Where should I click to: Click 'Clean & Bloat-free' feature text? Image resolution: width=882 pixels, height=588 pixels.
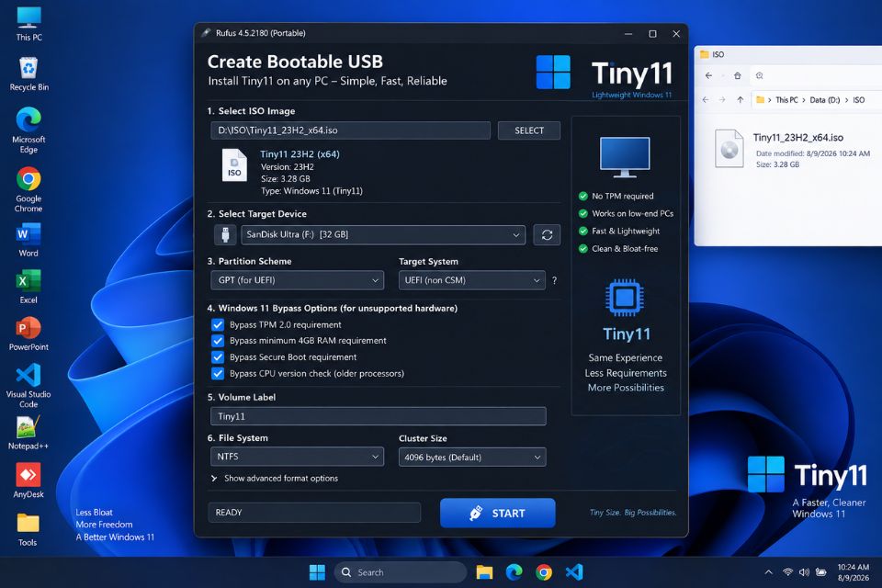[x=625, y=249]
